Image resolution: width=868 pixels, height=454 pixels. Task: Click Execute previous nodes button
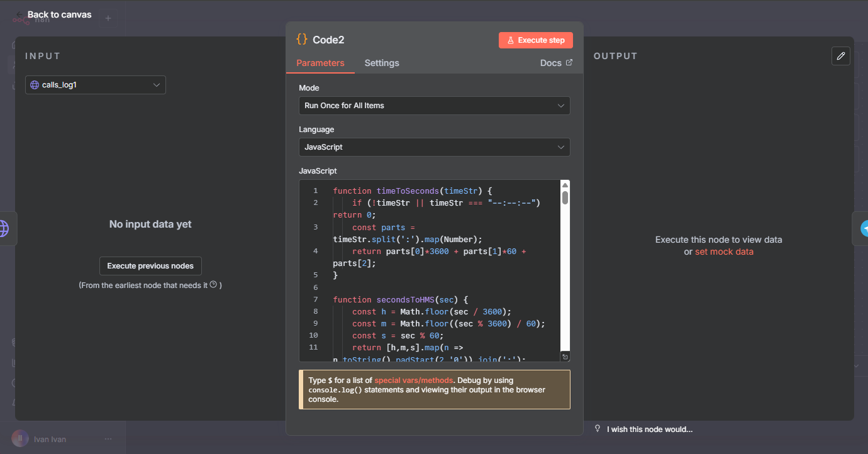pyautogui.click(x=150, y=266)
